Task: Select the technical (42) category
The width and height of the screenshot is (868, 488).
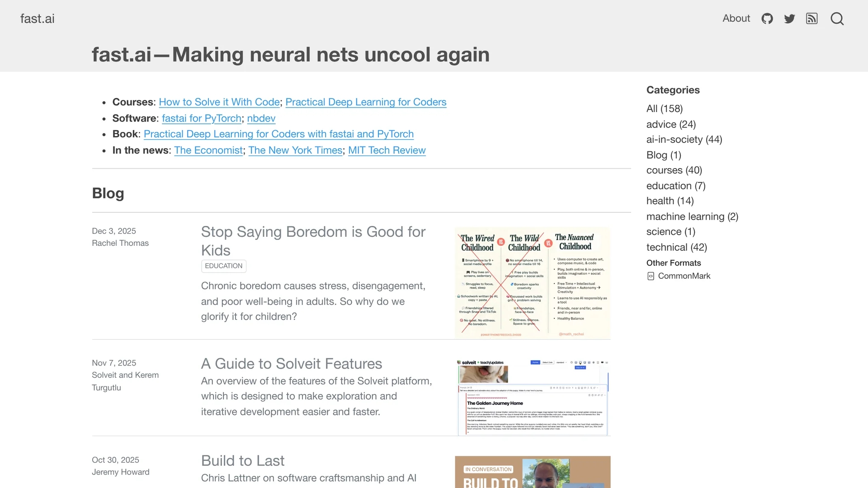Action: (677, 247)
